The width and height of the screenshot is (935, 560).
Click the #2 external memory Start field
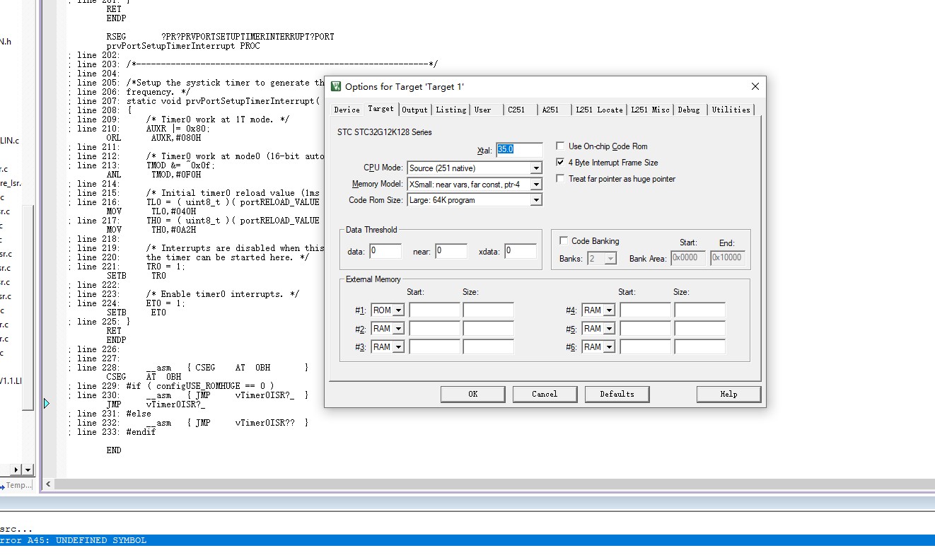point(434,329)
